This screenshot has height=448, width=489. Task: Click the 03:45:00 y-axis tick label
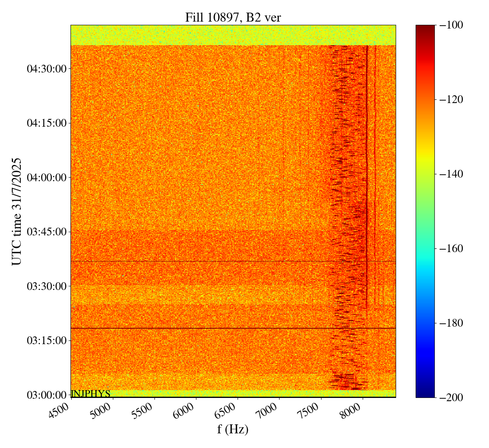click(46, 232)
